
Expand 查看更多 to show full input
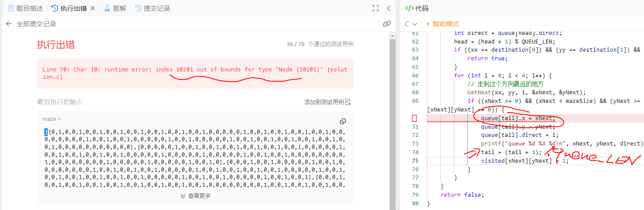point(196,196)
